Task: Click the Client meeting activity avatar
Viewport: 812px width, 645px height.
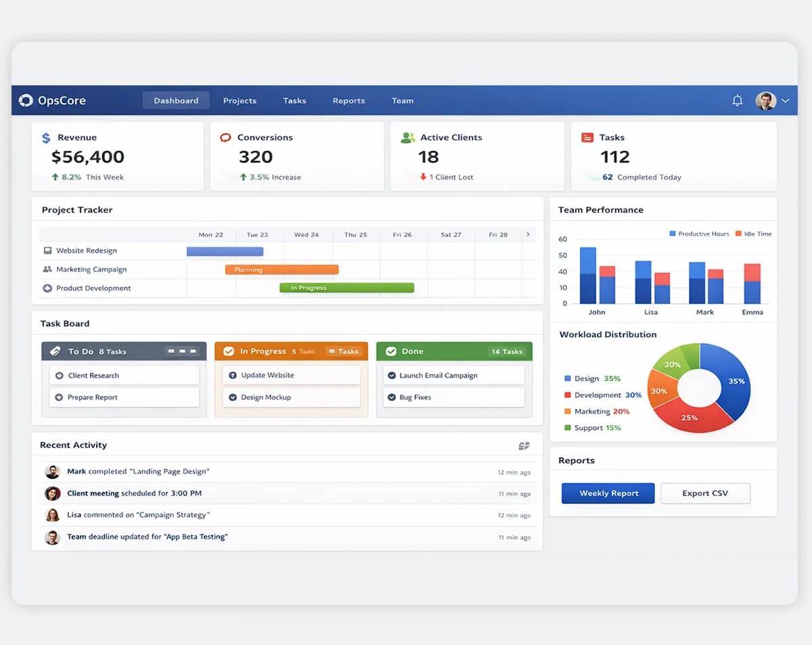Action: click(x=52, y=493)
